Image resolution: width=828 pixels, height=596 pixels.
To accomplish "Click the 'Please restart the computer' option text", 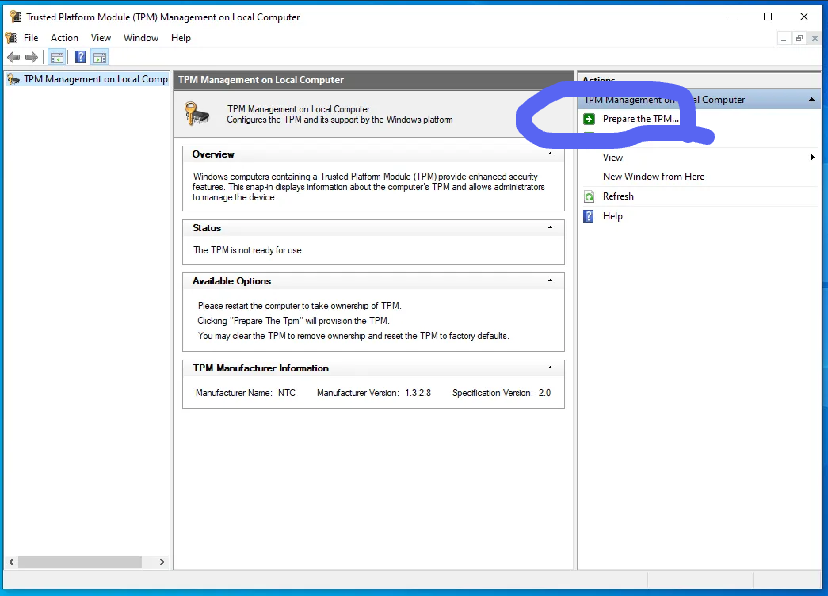I will point(299,306).
